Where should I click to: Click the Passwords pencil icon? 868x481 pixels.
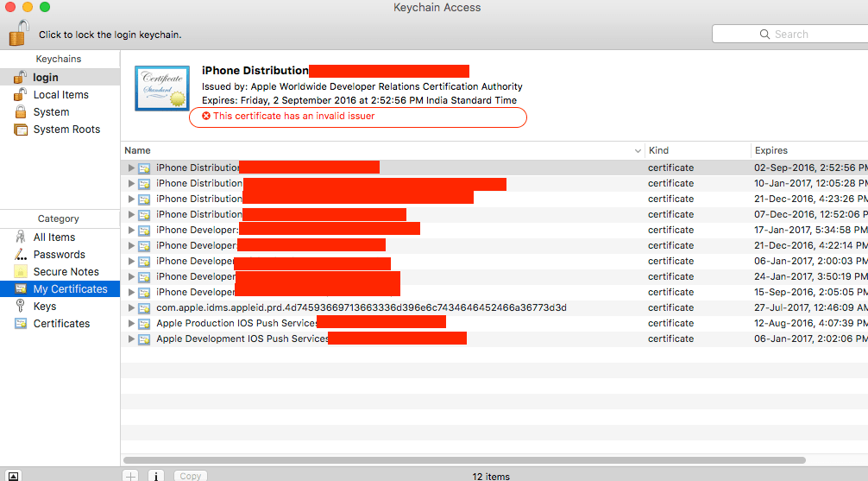tap(21, 255)
